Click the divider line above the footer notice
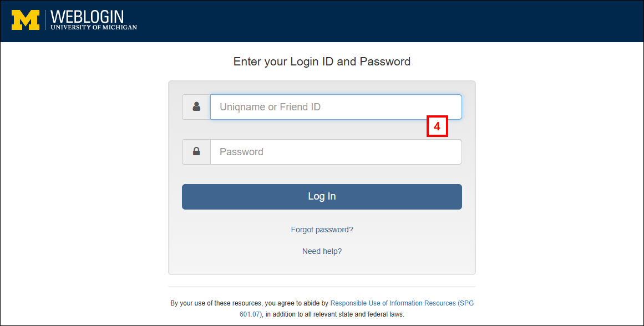Screen dimensions: 644x326 [x=322, y=286]
